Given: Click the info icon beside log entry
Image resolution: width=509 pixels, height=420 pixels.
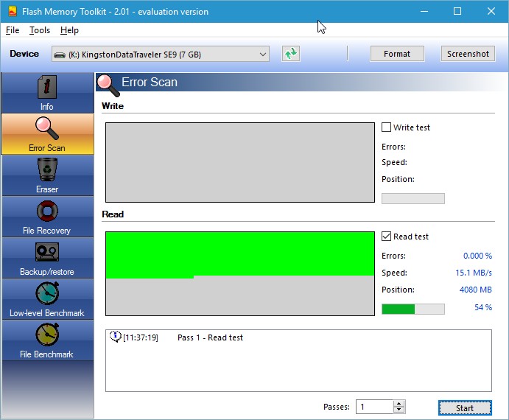Looking at the screenshot, I should pyautogui.click(x=115, y=337).
